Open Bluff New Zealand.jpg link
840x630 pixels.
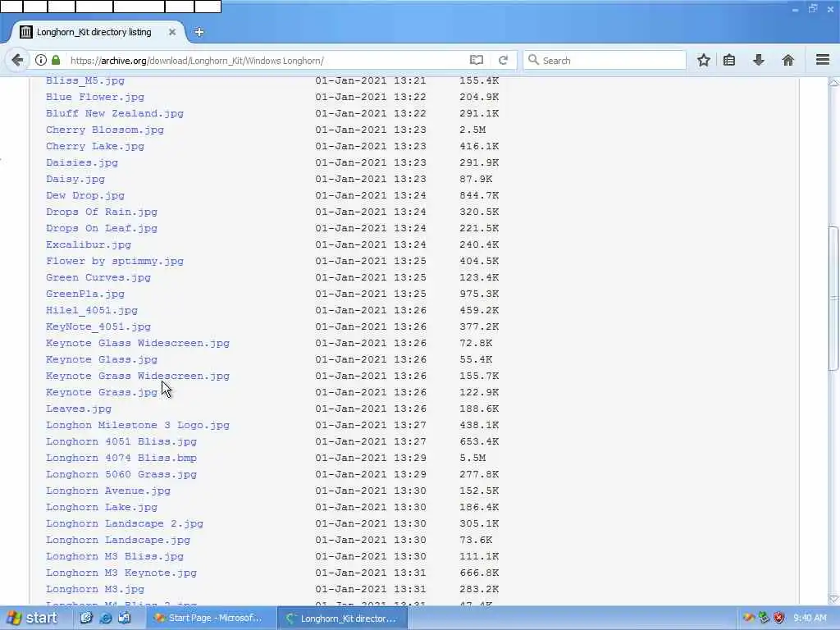coord(115,113)
